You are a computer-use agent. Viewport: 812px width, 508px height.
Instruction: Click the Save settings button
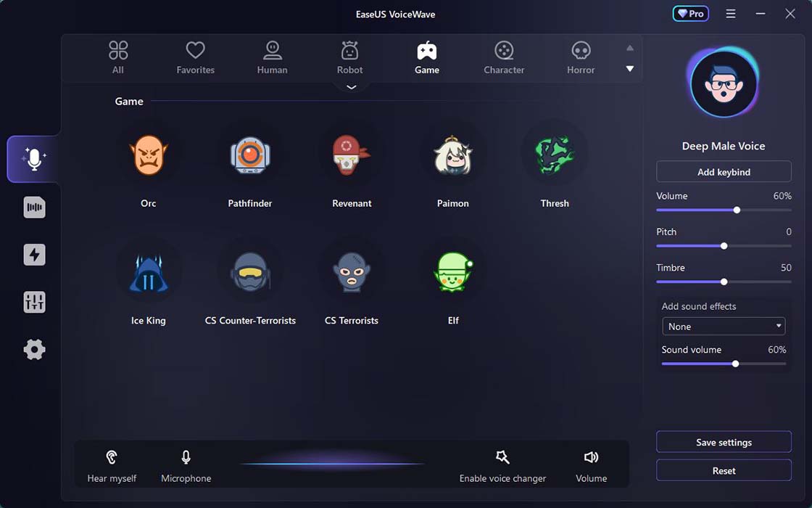click(x=723, y=441)
